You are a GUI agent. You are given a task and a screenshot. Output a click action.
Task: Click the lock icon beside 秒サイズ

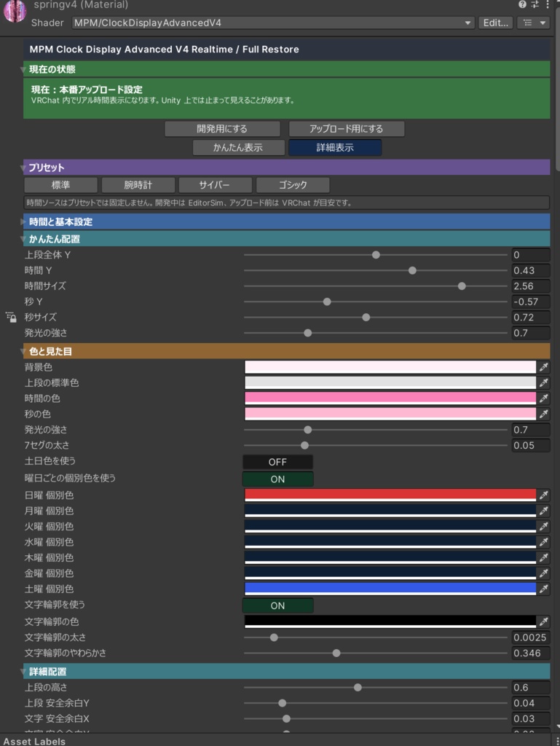[11, 318]
